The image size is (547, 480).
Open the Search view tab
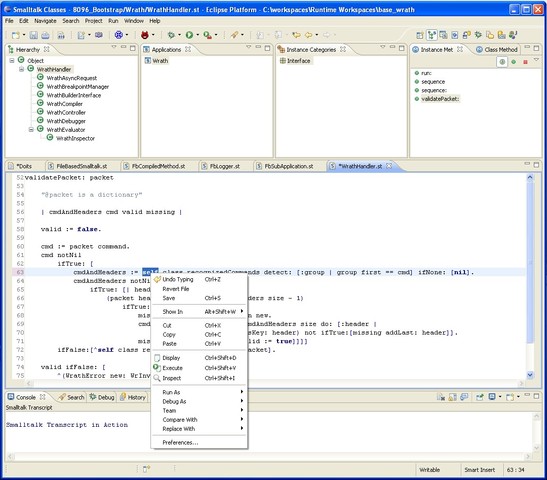click(72, 397)
